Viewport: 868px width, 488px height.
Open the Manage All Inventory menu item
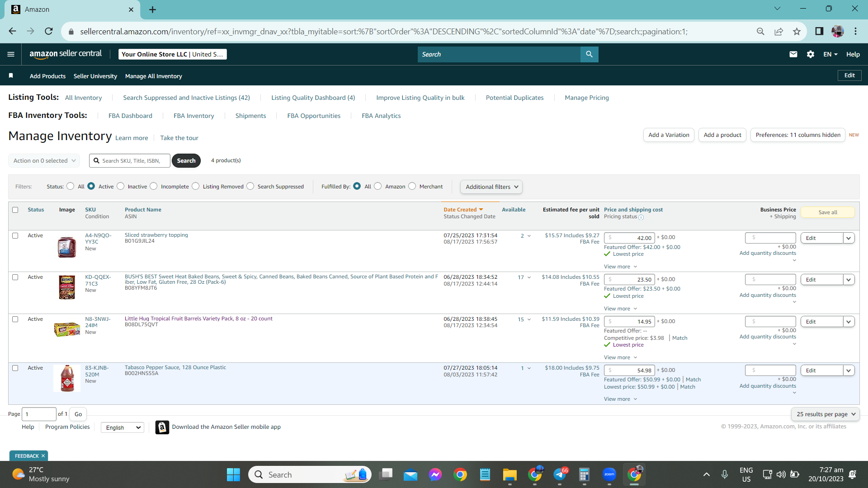pyautogui.click(x=154, y=76)
